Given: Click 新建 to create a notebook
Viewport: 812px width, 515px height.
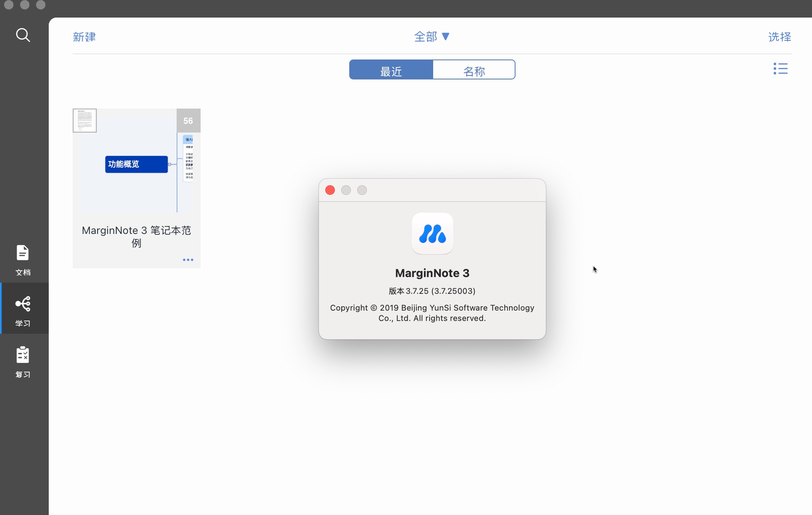Looking at the screenshot, I should pyautogui.click(x=84, y=37).
